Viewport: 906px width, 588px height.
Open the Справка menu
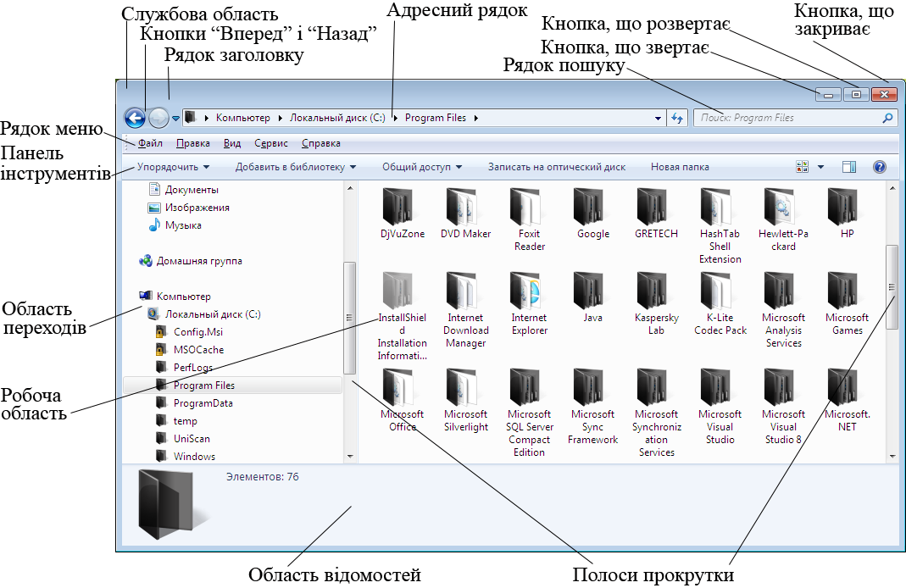pyautogui.click(x=320, y=143)
